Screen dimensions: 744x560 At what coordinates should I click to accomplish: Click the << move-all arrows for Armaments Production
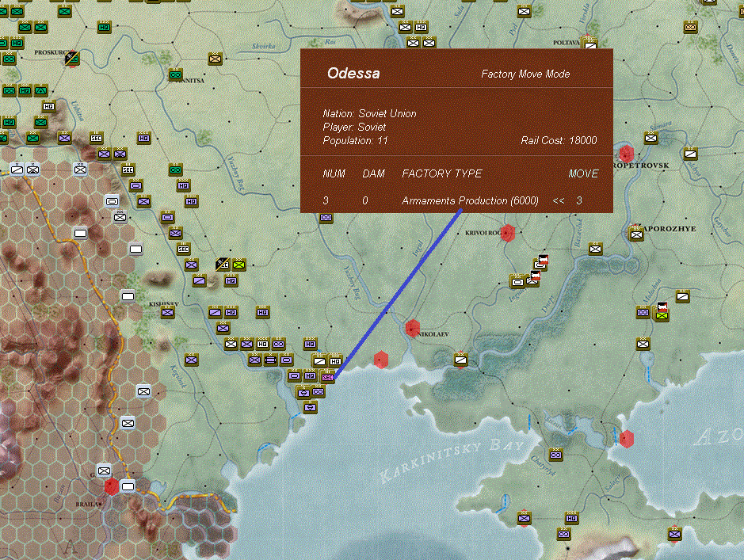click(x=558, y=201)
